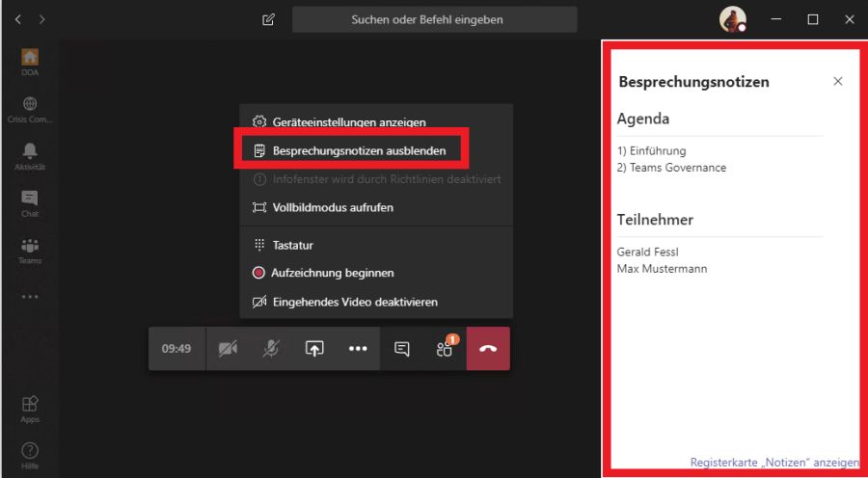Open Crisis Com globe icon in sidebar
Image resolution: width=868 pixels, height=478 pixels.
click(x=30, y=103)
